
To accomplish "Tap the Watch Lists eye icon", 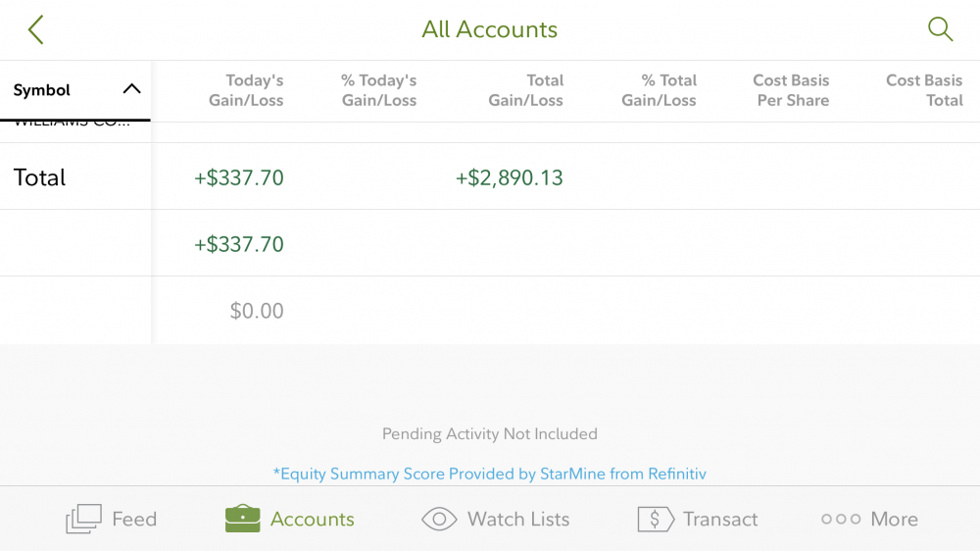I will coord(439,519).
